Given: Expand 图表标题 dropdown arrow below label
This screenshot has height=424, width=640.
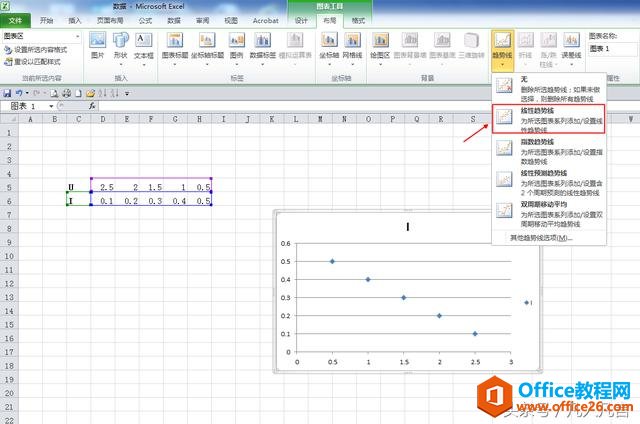Looking at the screenshot, I should pyautogui.click(x=175, y=64).
